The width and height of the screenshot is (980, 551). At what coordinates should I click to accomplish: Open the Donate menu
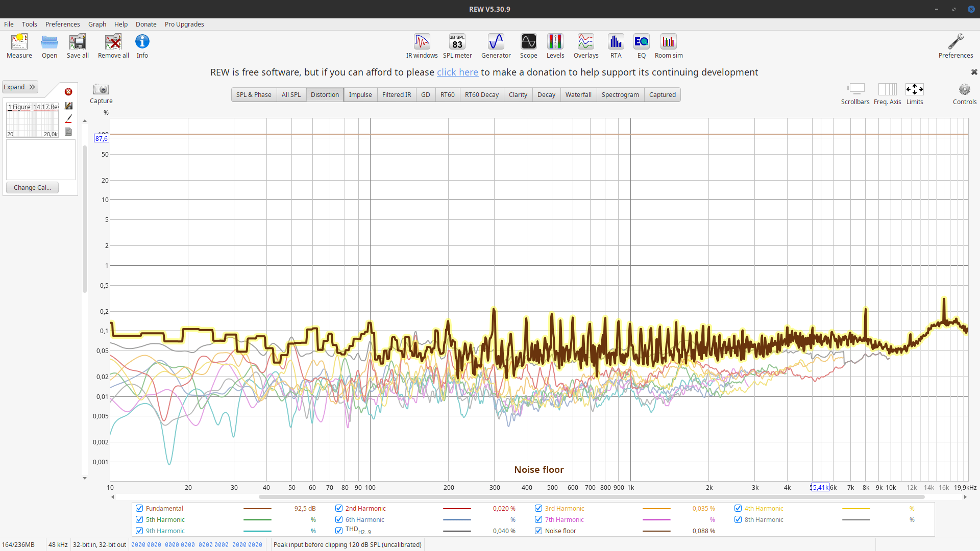click(146, 24)
